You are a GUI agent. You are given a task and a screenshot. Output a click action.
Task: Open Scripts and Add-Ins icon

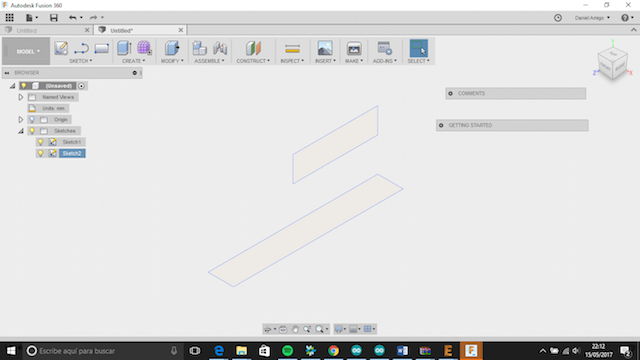click(x=384, y=48)
